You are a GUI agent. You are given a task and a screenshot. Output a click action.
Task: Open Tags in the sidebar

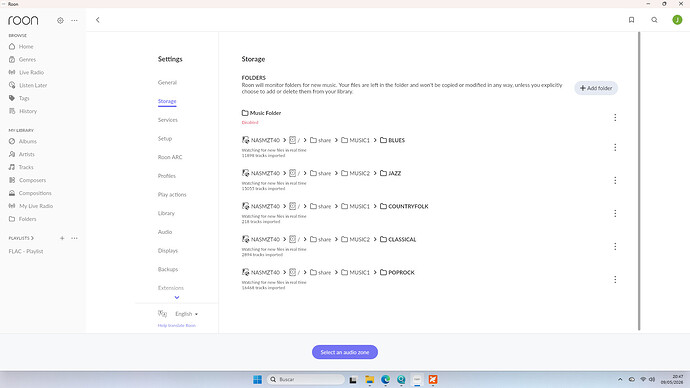[x=19, y=98]
